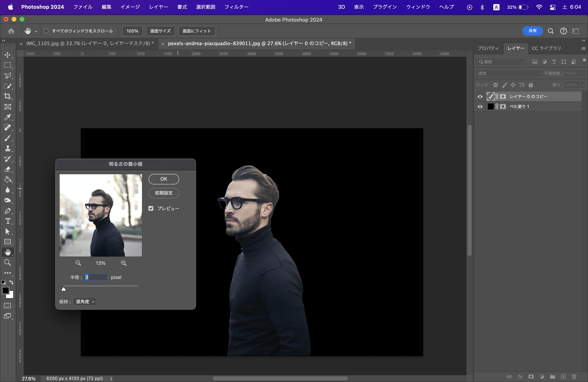Enable すべてのウィンドウをスクロール checkbox

pos(46,31)
